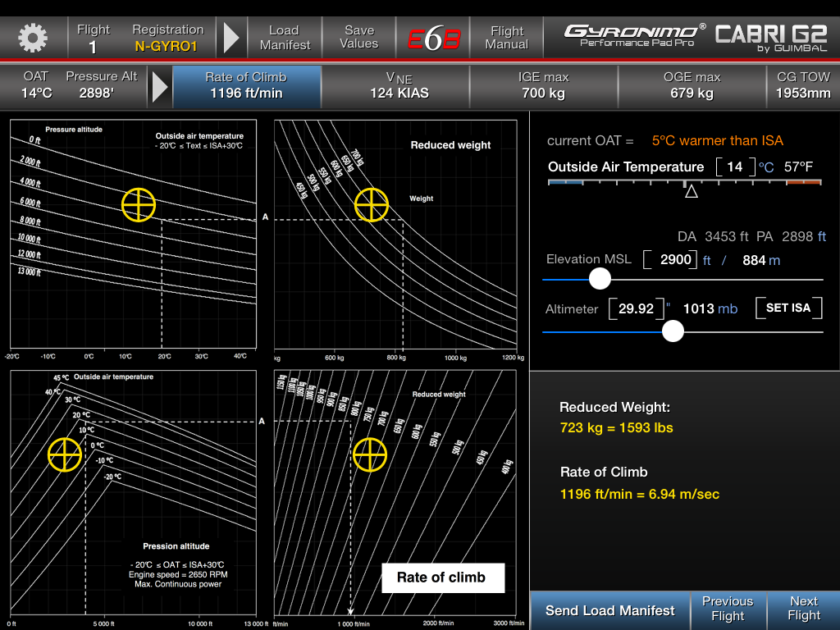Select the crosshair marker on pressure altitude chart

(138, 204)
